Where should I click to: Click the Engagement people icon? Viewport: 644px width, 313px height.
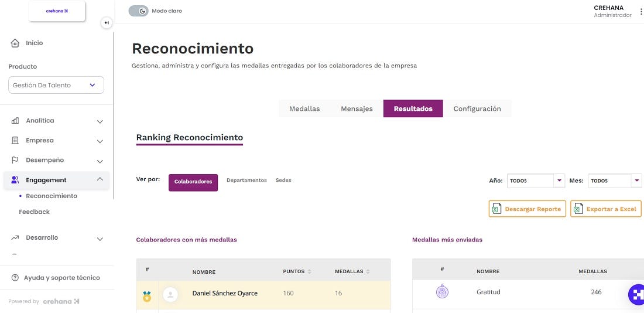coord(15,180)
